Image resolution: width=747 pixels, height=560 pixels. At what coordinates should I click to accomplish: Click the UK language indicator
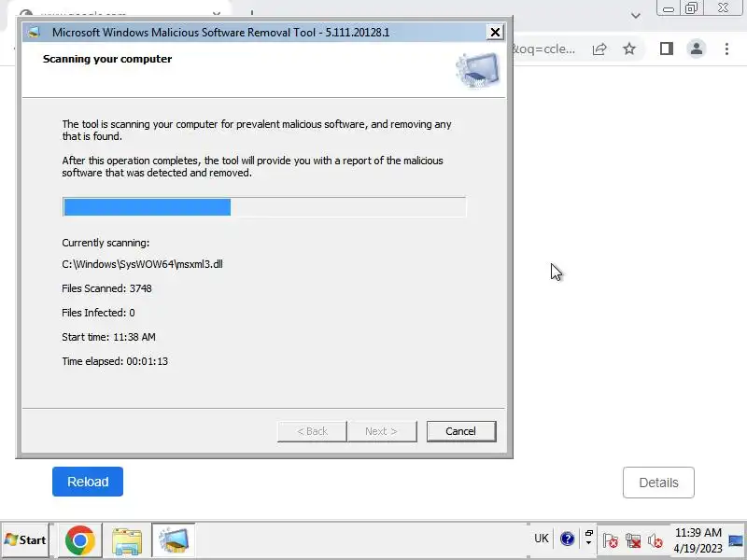pyautogui.click(x=542, y=539)
